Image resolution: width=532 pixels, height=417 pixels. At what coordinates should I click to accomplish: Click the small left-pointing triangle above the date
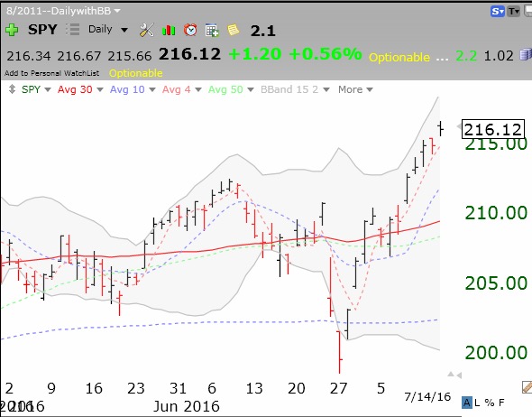coord(459,375)
